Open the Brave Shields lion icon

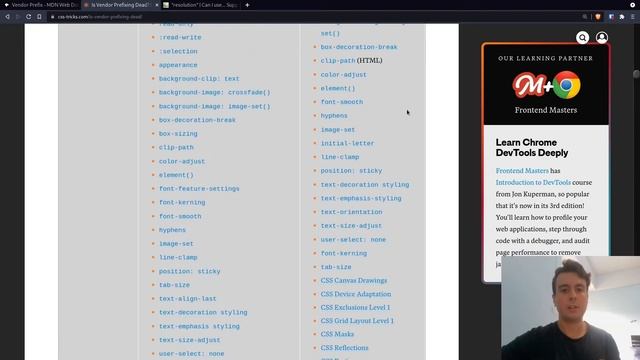pos(598,17)
